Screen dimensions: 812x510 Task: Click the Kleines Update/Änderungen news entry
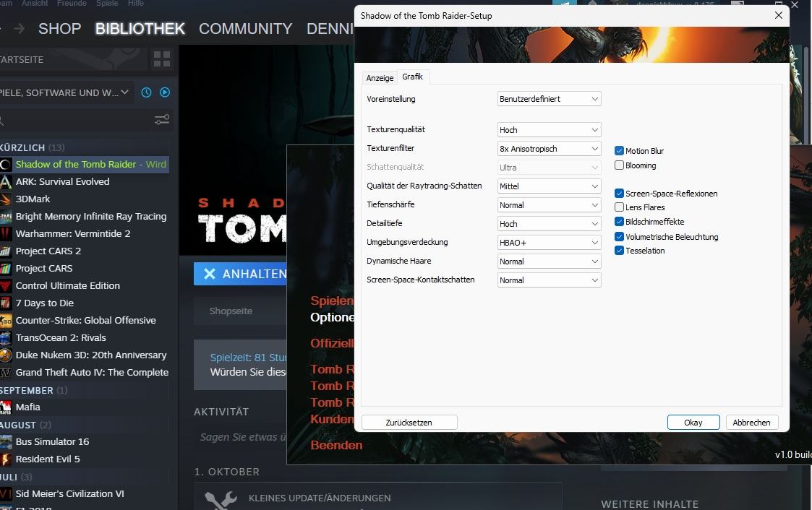coord(378,496)
